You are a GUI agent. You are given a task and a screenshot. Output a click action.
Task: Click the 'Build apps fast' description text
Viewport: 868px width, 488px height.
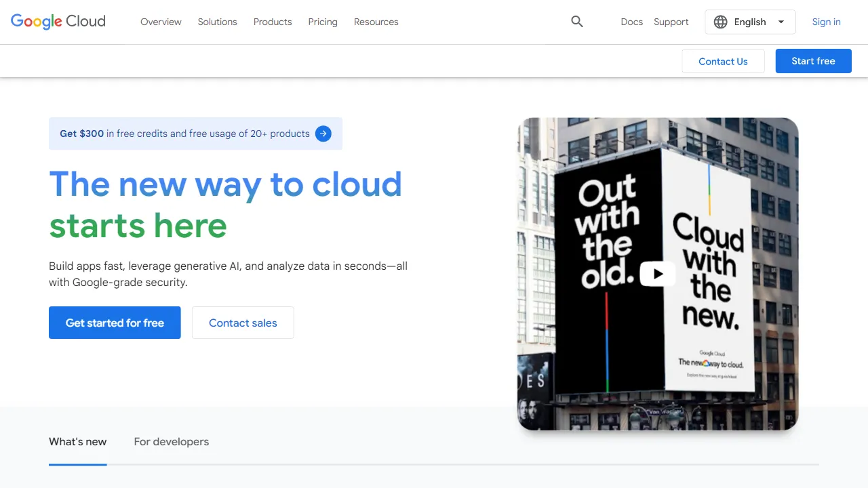(228, 274)
